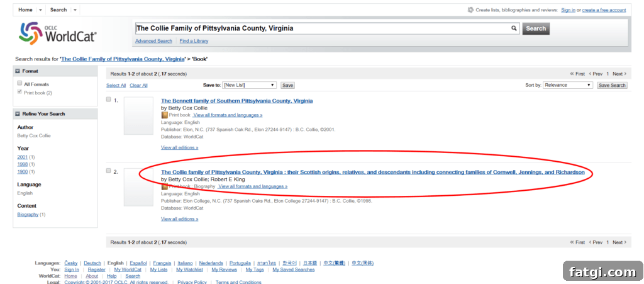Open My Lists footer link
Image resolution: width=644 pixels, height=284 pixels.
(x=159, y=270)
